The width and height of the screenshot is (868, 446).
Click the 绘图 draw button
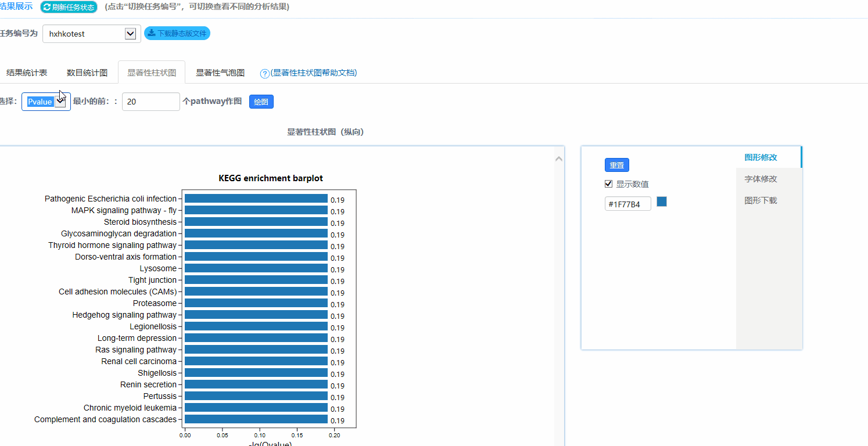pos(261,102)
